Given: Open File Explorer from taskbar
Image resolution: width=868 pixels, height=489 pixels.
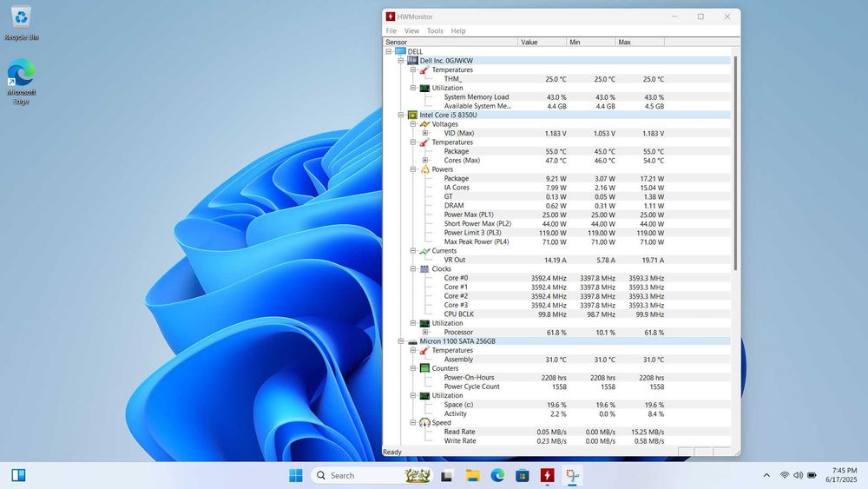Looking at the screenshot, I should (x=472, y=475).
